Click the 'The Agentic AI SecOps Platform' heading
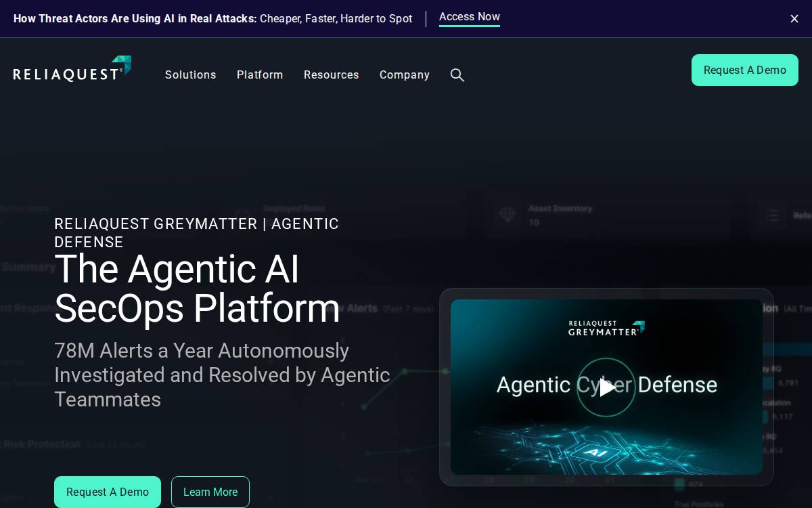 [197, 289]
